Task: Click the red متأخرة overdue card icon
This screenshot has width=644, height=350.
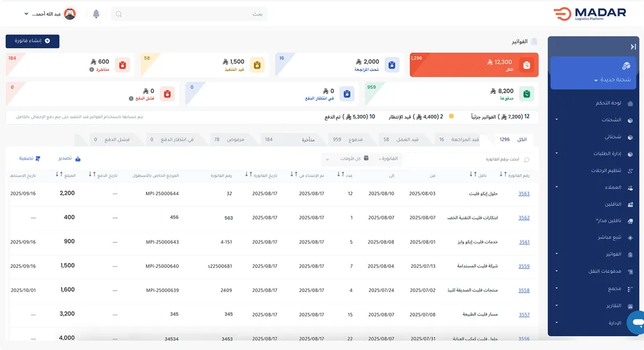Action: (x=122, y=64)
